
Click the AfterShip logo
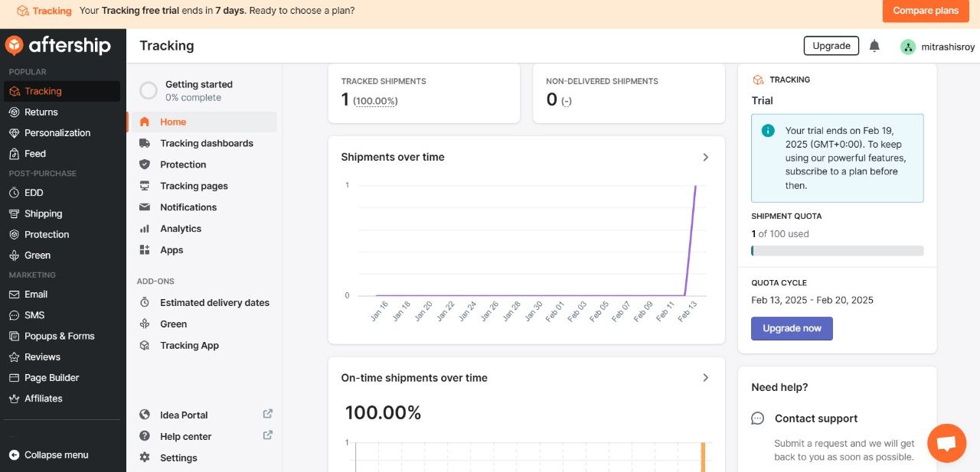point(58,46)
